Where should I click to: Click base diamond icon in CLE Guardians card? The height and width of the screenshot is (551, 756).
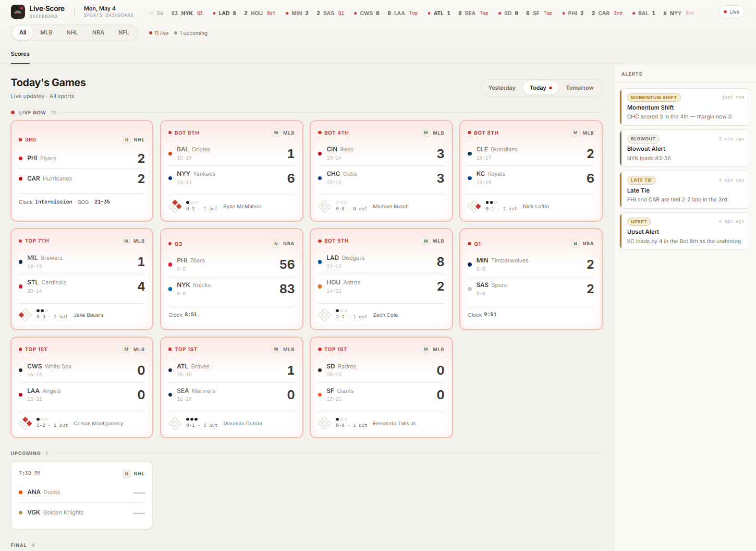[474, 206]
